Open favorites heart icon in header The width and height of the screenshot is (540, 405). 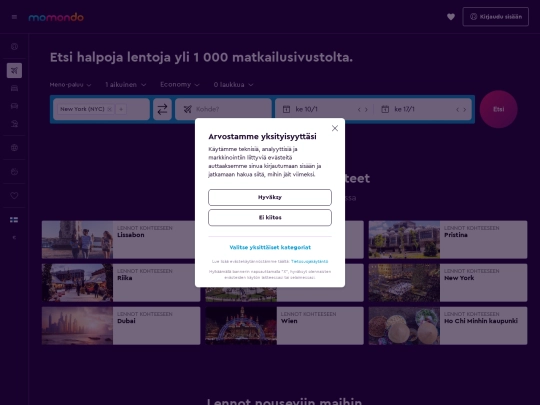451,17
